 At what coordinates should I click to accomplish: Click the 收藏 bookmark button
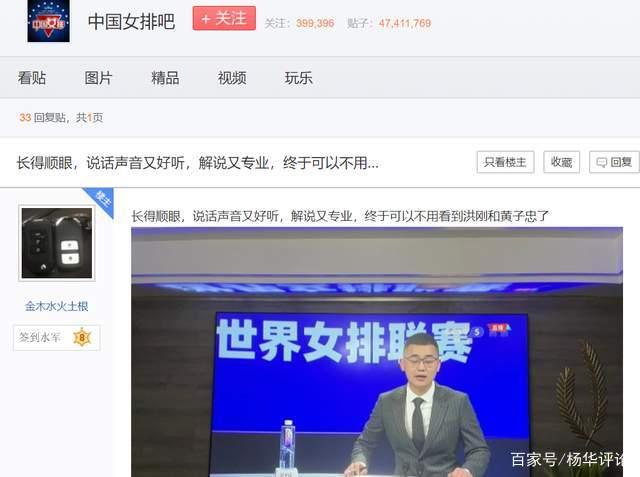point(562,162)
